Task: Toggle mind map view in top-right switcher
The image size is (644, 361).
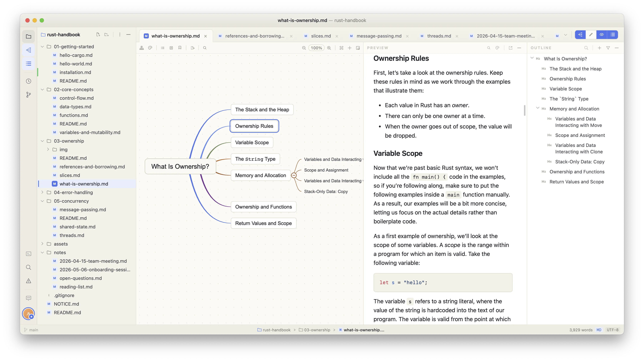Action: pyautogui.click(x=580, y=34)
